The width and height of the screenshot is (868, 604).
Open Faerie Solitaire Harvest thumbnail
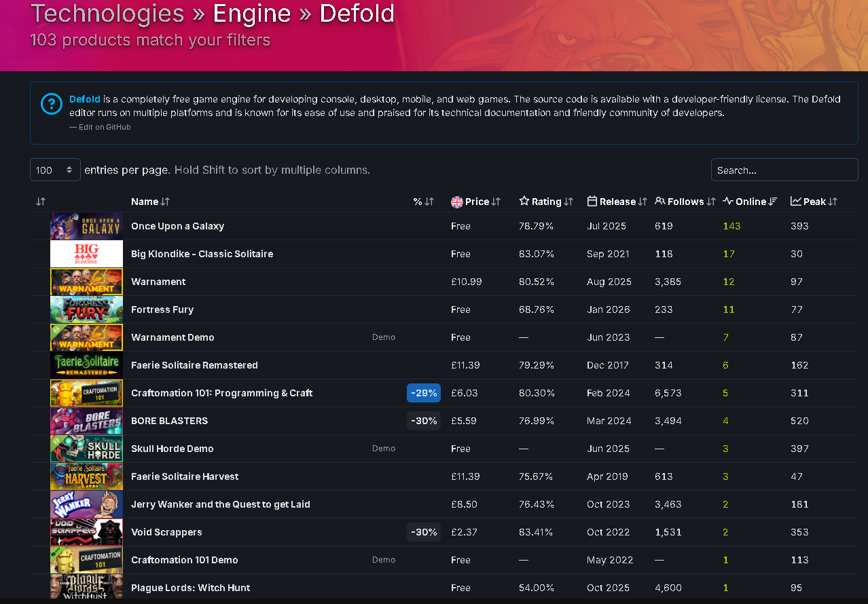click(x=86, y=476)
